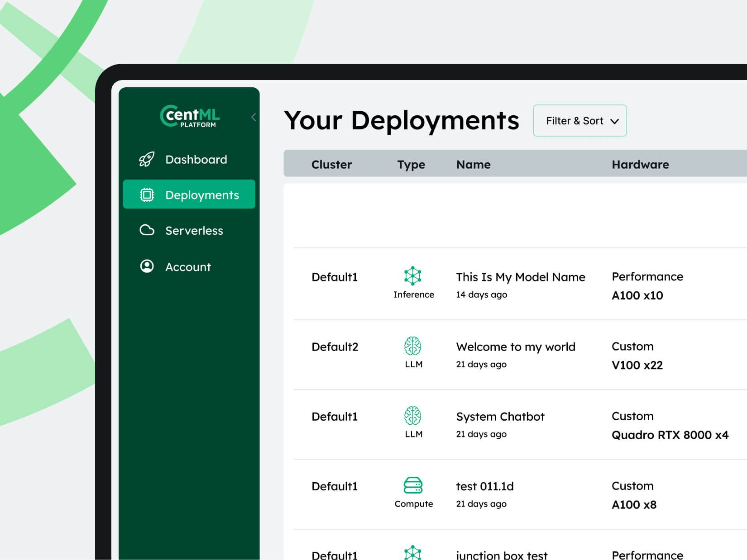
Task: Click hardware value A100 x8
Action: pos(634,504)
